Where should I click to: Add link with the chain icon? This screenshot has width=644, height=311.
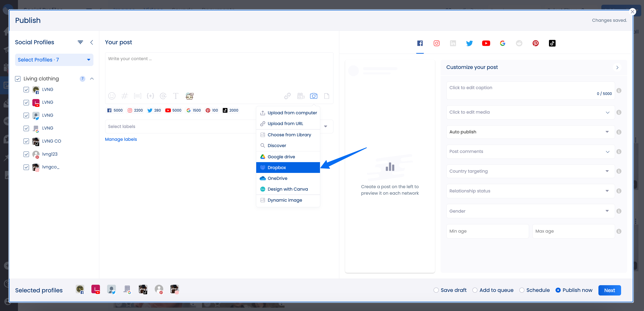[287, 96]
